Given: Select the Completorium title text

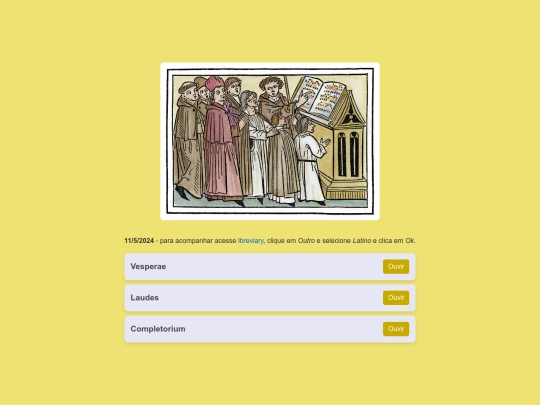Looking at the screenshot, I should (x=158, y=329).
